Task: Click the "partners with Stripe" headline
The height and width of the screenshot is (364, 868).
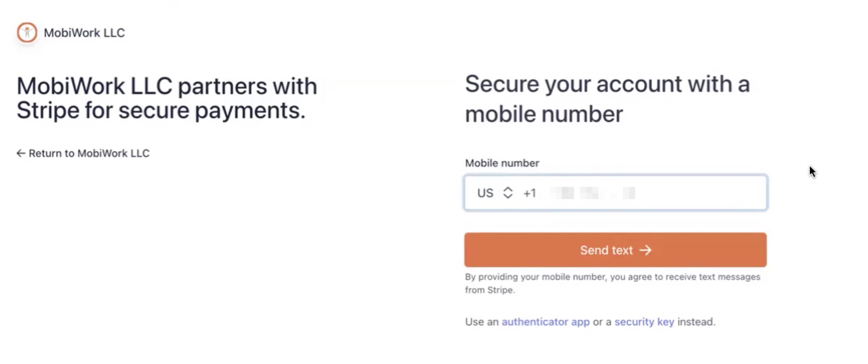Action: click(x=167, y=98)
